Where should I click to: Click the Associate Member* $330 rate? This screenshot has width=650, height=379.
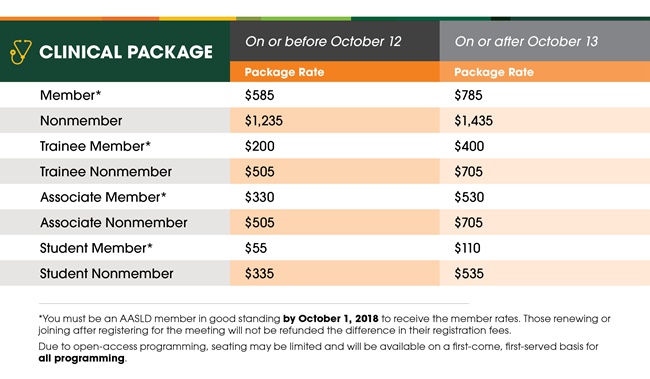click(260, 197)
